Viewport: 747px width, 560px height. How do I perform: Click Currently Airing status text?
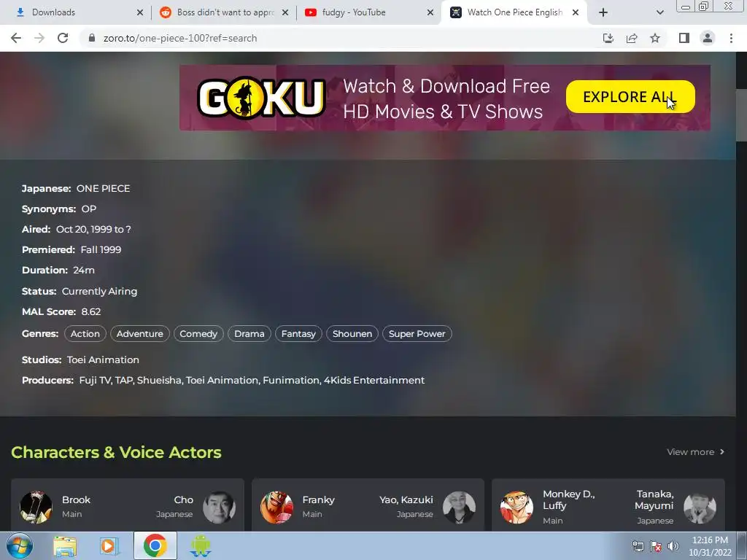99,292
